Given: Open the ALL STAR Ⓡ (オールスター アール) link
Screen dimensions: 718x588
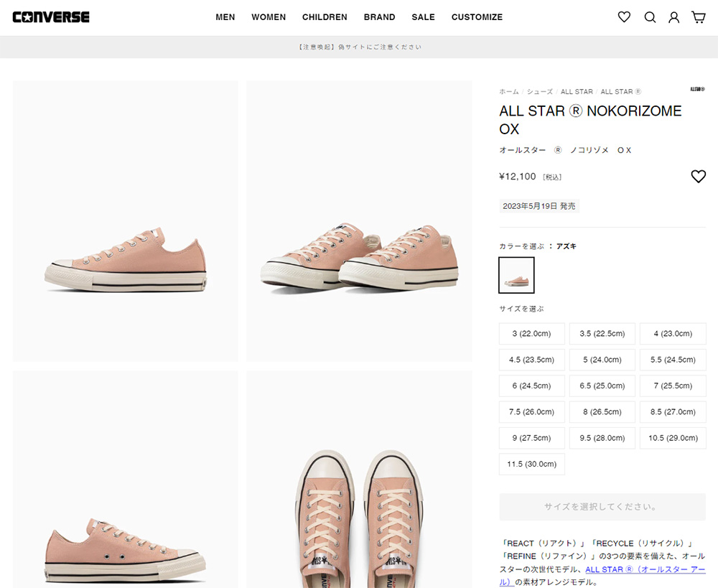Looking at the screenshot, I should [645, 569].
